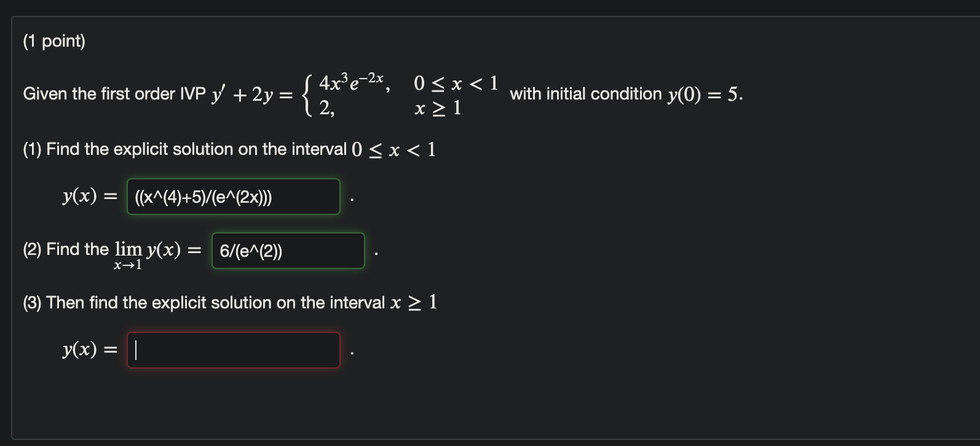
Task: Click the empty answer box for part (3)
Action: pyautogui.click(x=233, y=349)
